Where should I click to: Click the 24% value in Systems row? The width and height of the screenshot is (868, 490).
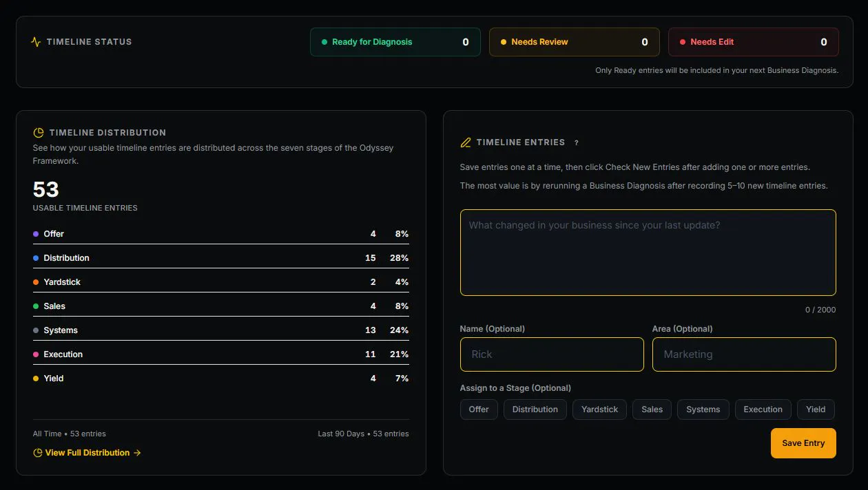(400, 330)
